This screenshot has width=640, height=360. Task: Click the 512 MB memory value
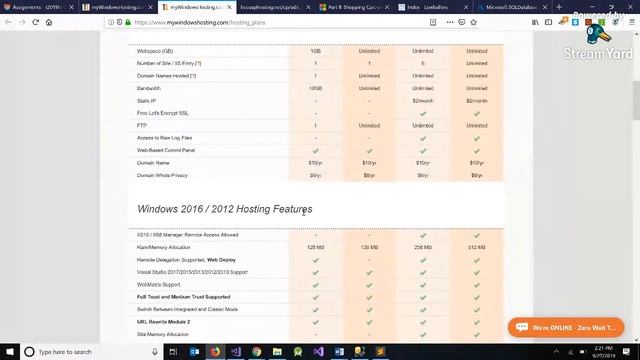tap(477, 247)
